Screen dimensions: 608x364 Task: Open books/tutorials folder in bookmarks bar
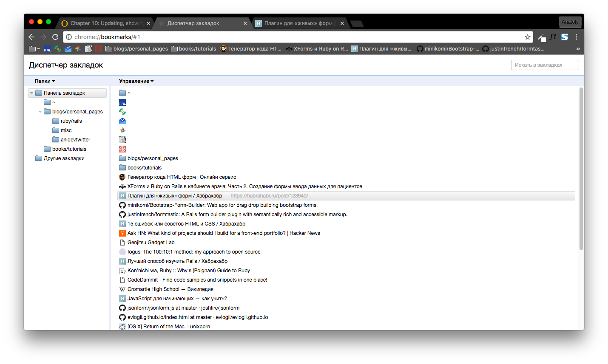[x=193, y=49]
